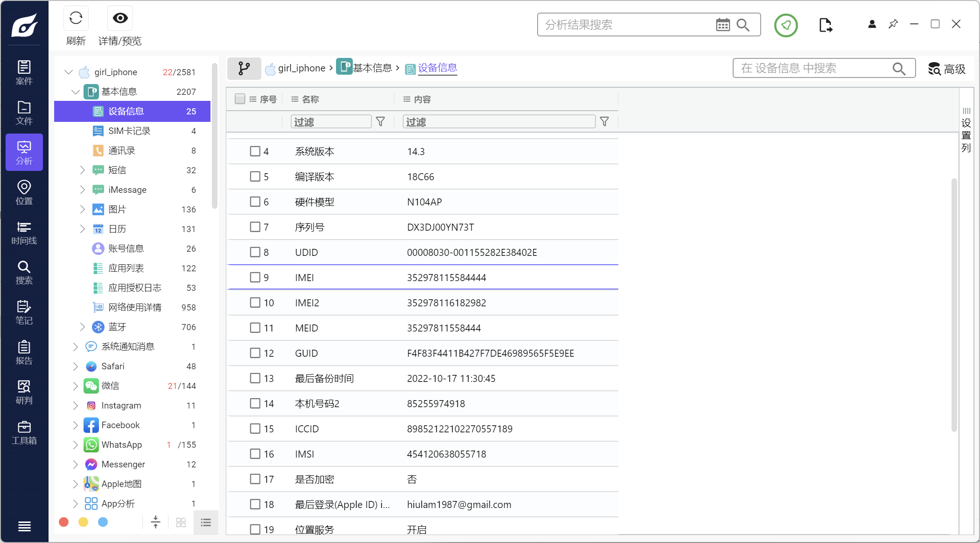Image resolution: width=980 pixels, height=543 pixels.
Task: Open the Timeline sidebar section
Action: (24, 233)
